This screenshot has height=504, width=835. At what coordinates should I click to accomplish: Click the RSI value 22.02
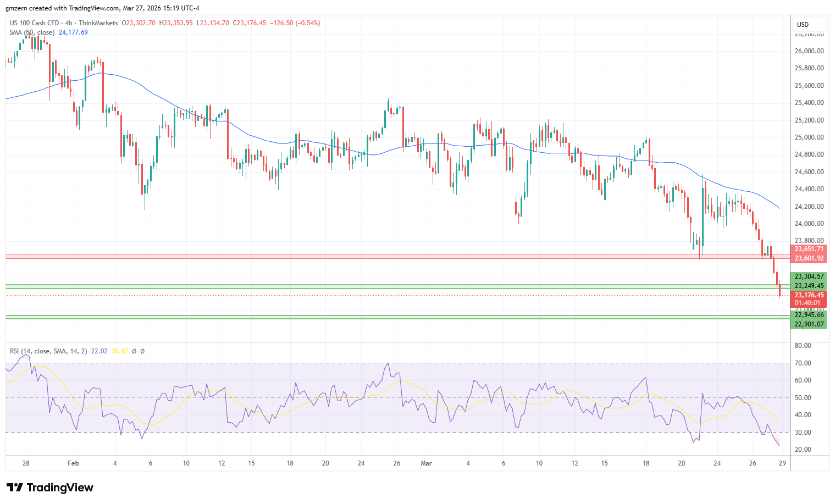point(99,351)
